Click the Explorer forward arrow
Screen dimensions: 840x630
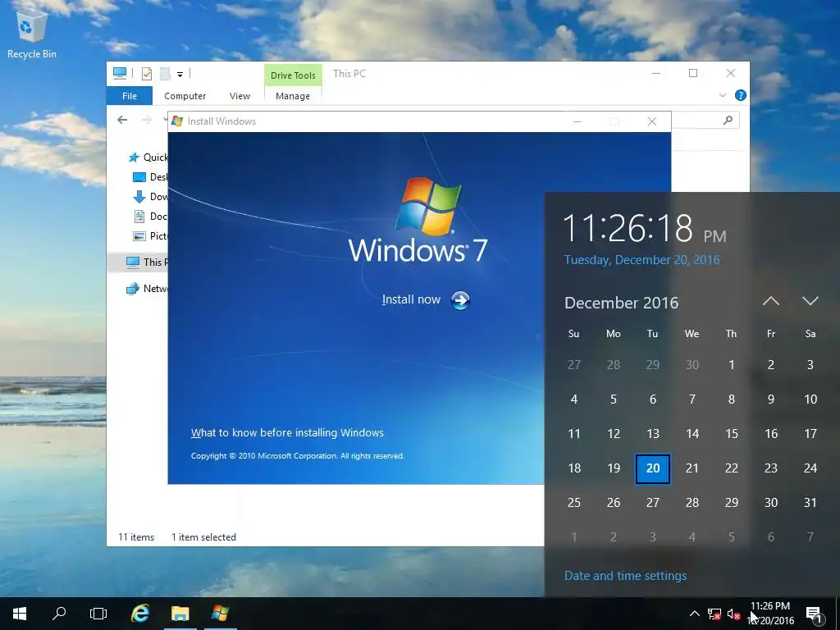pos(146,120)
